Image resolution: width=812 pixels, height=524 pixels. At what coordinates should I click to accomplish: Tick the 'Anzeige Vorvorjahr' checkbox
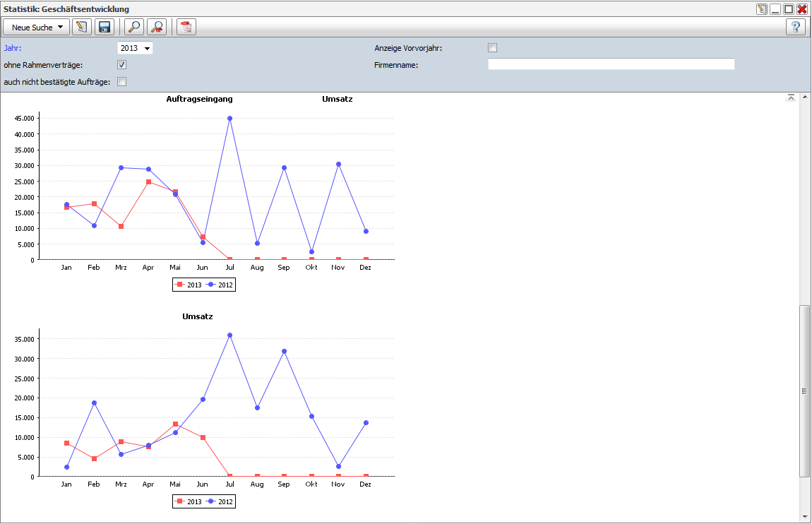coord(493,48)
